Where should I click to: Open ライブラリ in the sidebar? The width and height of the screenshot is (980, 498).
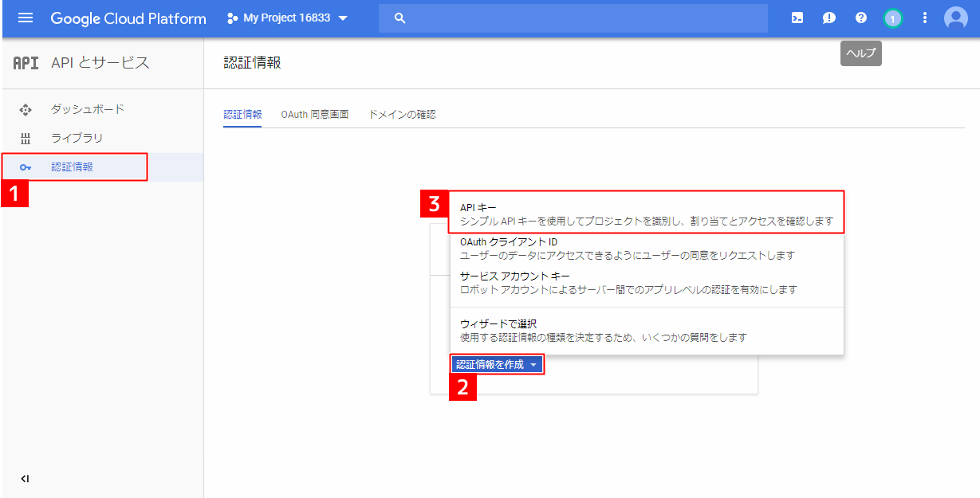[77, 138]
